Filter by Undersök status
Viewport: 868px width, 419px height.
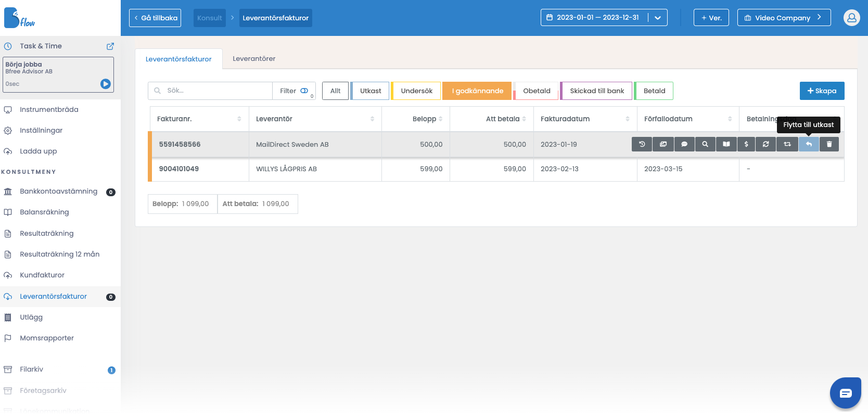[x=416, y=91]
